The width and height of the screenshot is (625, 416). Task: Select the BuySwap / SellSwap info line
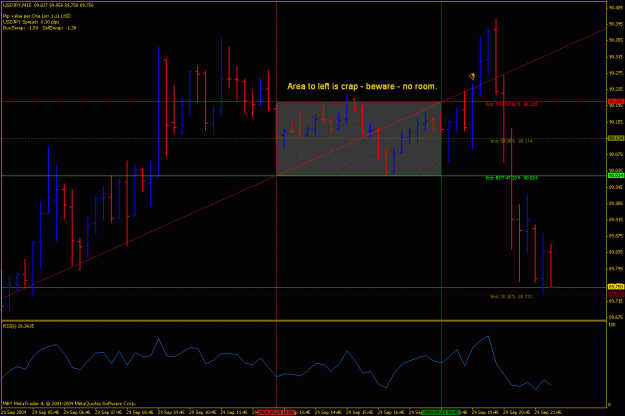coord(39,28)
